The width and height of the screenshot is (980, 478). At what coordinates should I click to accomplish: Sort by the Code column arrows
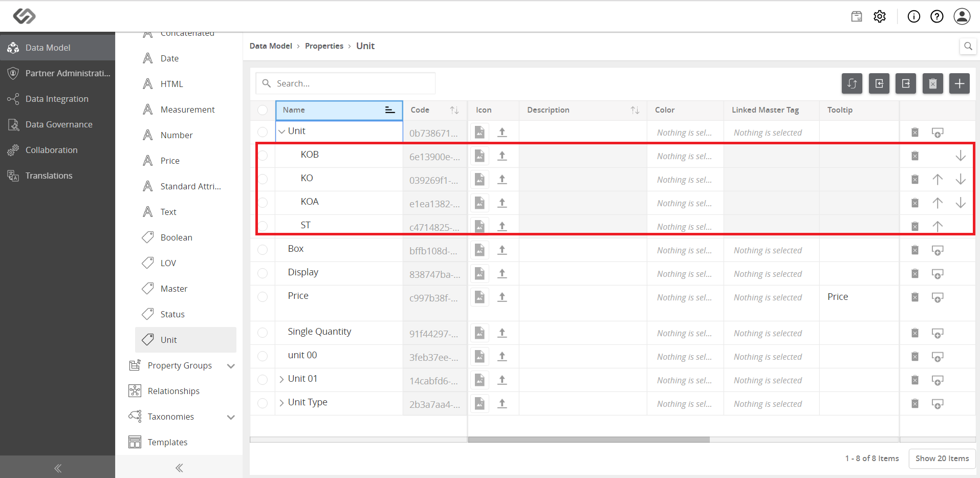point(454,110)
